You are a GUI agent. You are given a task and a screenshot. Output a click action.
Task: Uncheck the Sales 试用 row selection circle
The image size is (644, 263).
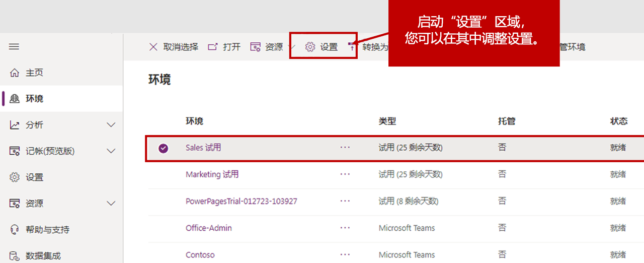163,148
